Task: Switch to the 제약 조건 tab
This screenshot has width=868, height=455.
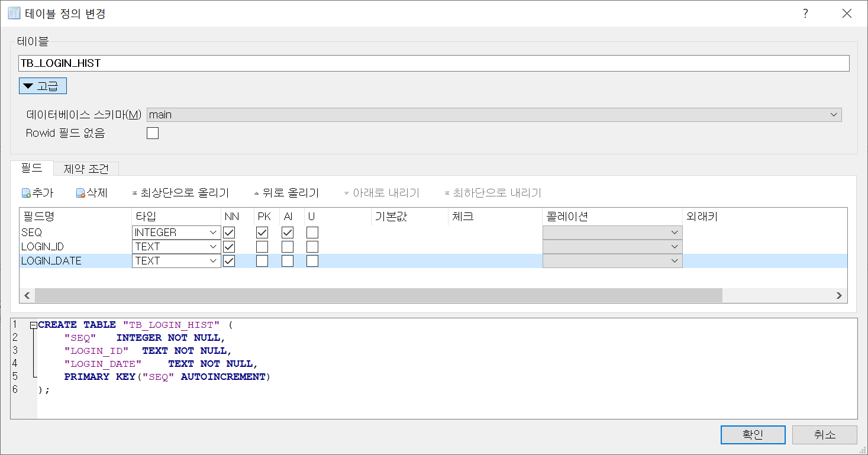Action: pyautogui.click(x=86, y=169)
